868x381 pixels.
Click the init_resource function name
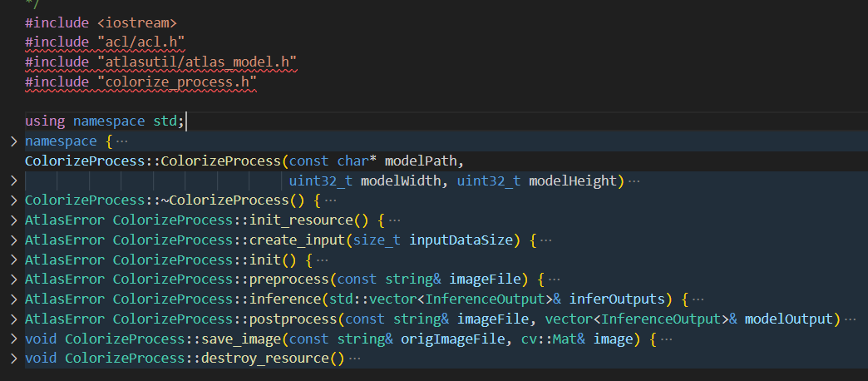pyautogui.click(x=301, y=220)
